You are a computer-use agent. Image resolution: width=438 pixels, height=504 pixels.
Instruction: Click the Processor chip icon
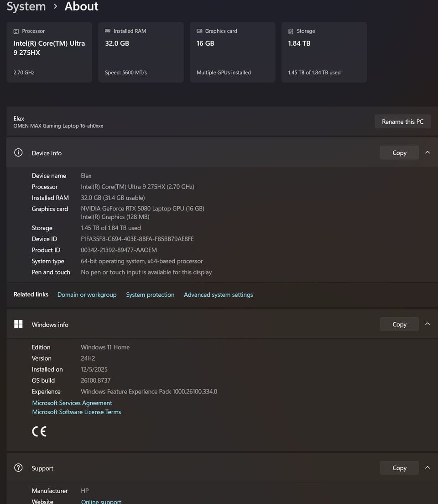click(16, 31)
